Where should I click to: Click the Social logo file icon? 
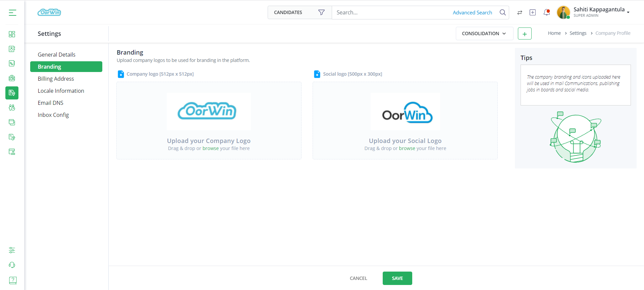(x=317, y=74)
